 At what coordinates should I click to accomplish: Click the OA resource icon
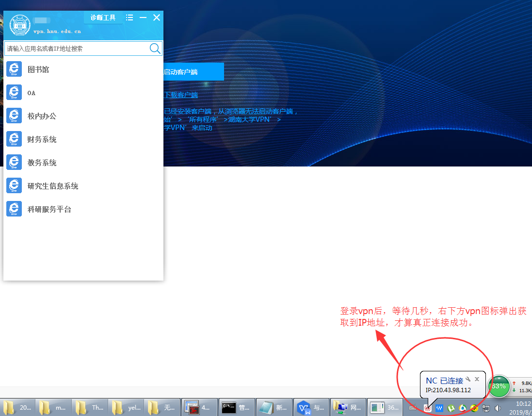pos(14,93)
